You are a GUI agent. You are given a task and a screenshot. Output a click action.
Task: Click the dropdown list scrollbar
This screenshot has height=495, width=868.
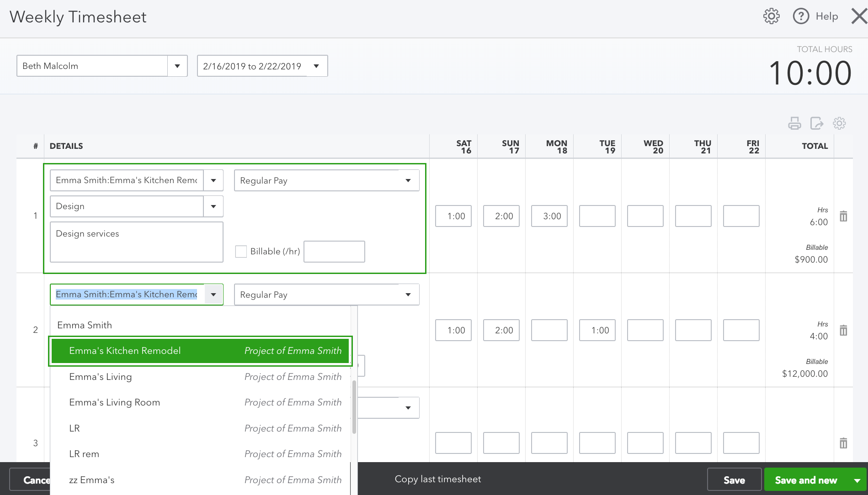coord(354,407)
